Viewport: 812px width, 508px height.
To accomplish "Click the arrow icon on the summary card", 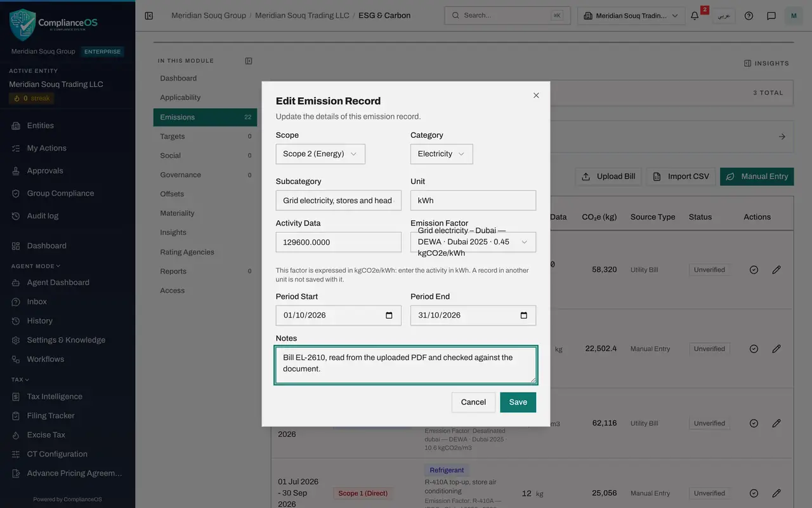I will point(782,137).
